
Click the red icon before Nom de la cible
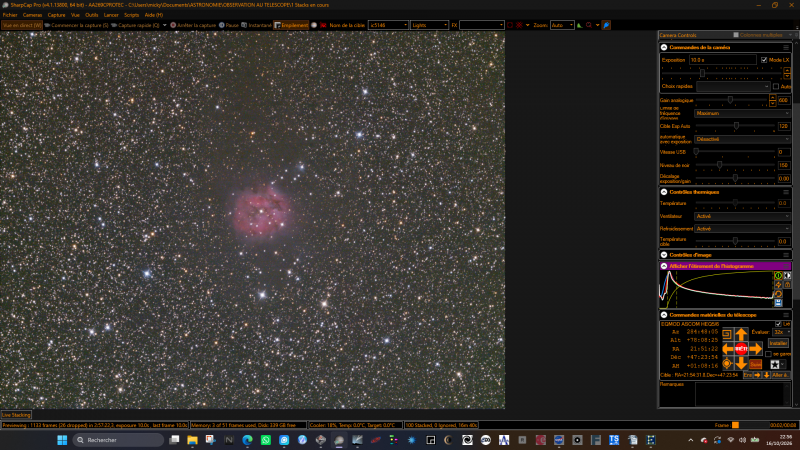(323, 25)
